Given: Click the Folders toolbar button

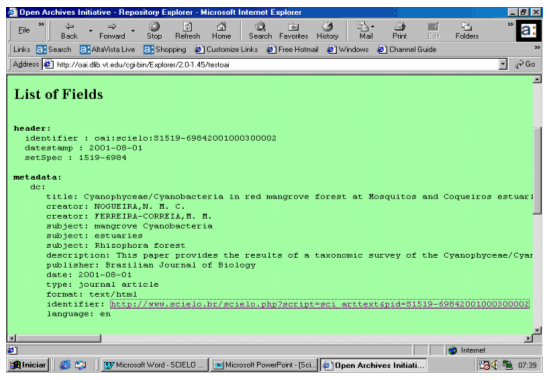Looking at the screenshot, I should click(467, 31).
